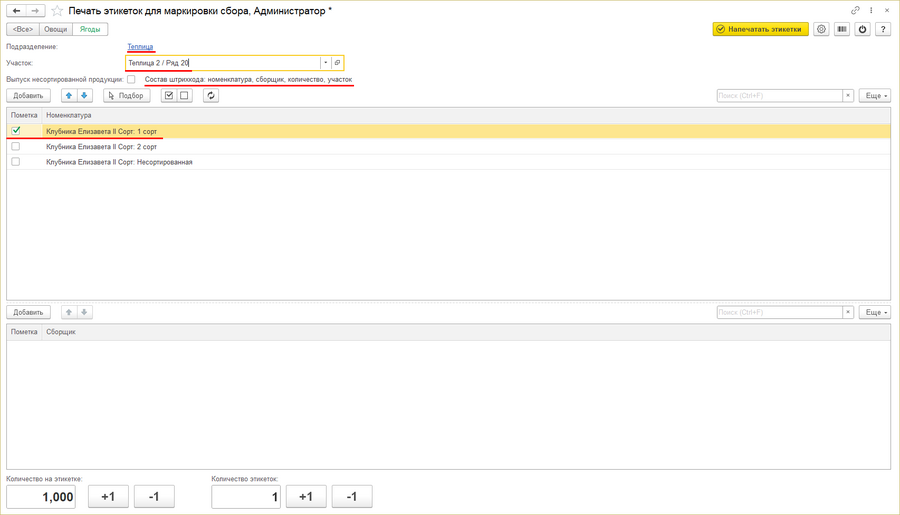Viewport: 900px width, 515px height.
Task: Click Пометка header in сборщик table
Action: click(24, 332)
